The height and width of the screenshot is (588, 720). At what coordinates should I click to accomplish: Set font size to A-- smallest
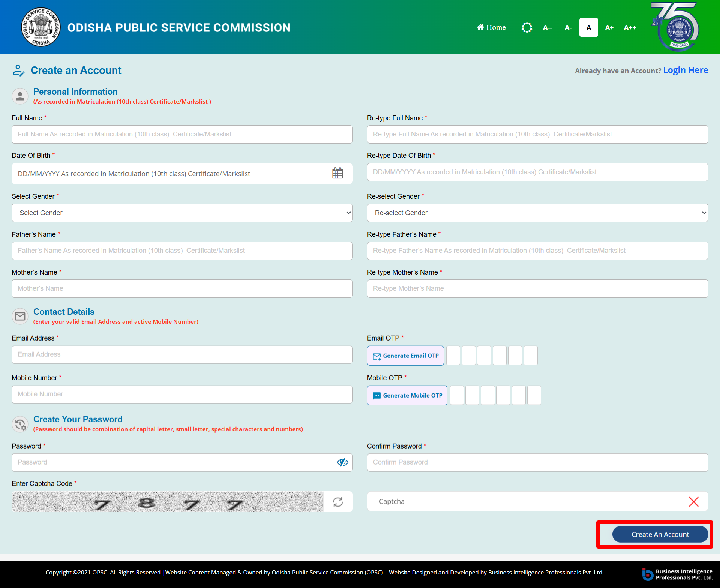[x=547, y=27]
